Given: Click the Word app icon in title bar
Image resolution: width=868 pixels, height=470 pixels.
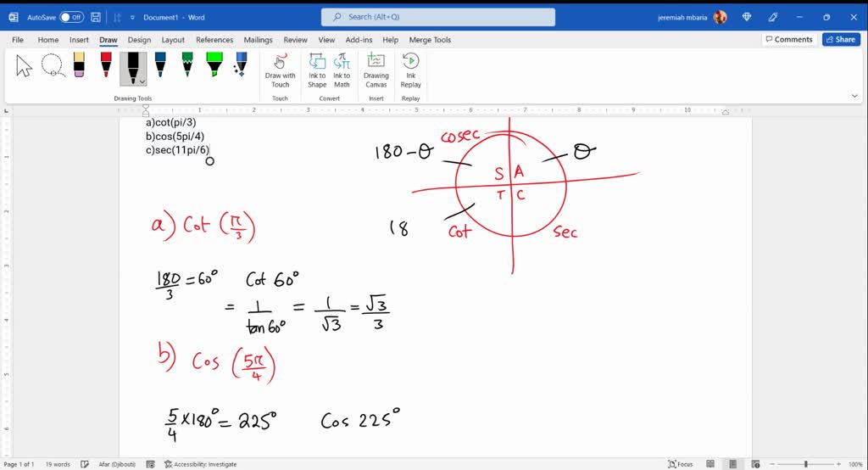Looking at the screenshot, I should click(x=14, y=17).
